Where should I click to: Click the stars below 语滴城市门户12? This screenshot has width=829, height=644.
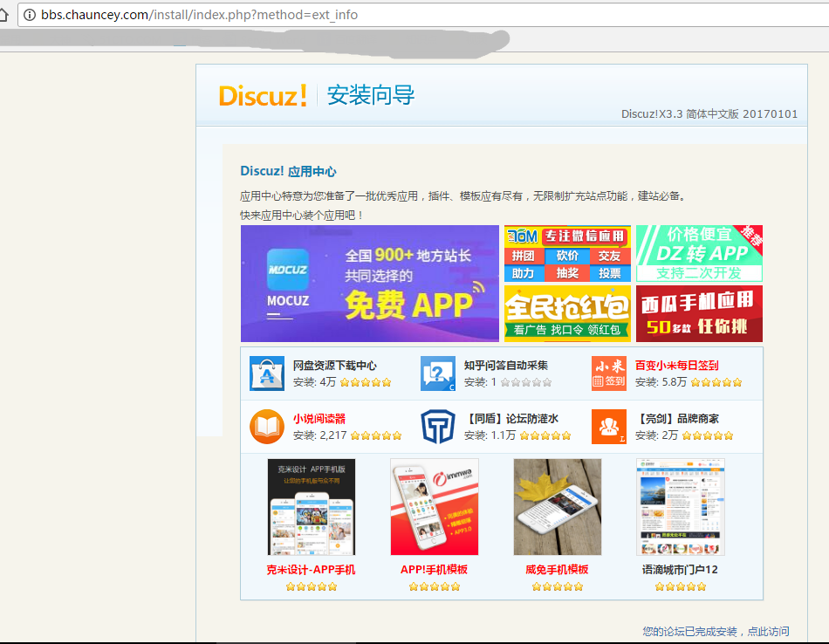[x=681, y=587]
